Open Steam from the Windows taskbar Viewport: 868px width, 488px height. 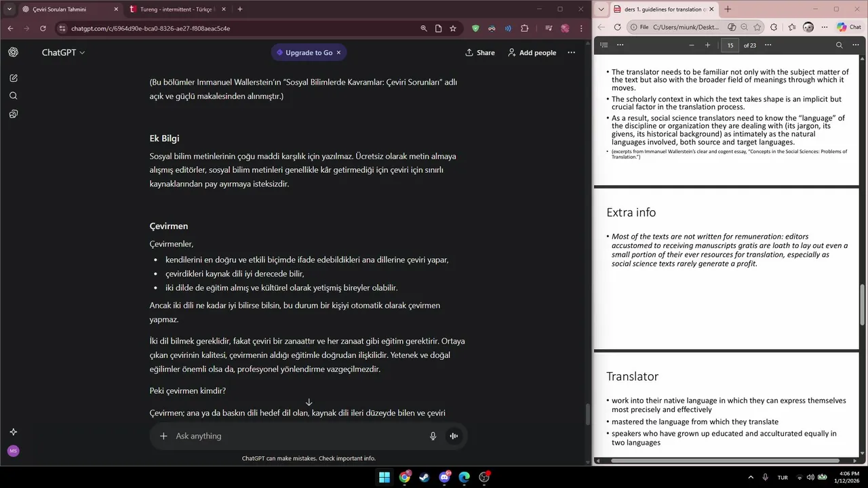click(425, 477)
